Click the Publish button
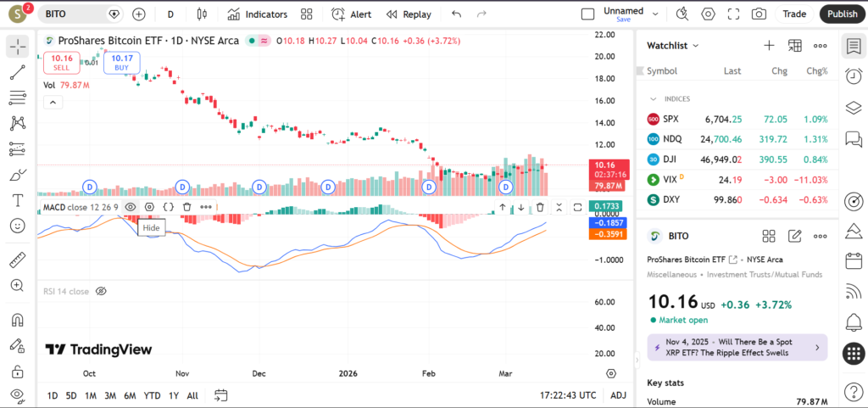The width and height of the screenshot is (868, 408). pos(842,14)
